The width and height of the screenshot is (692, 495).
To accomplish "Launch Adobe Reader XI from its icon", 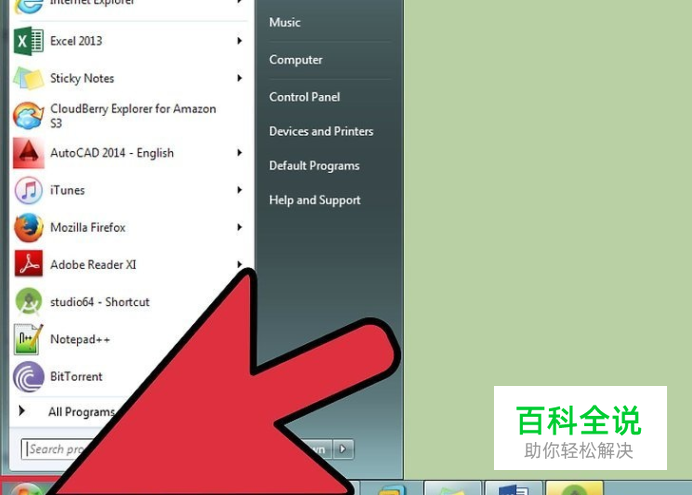I will click(x=29, y=264).
